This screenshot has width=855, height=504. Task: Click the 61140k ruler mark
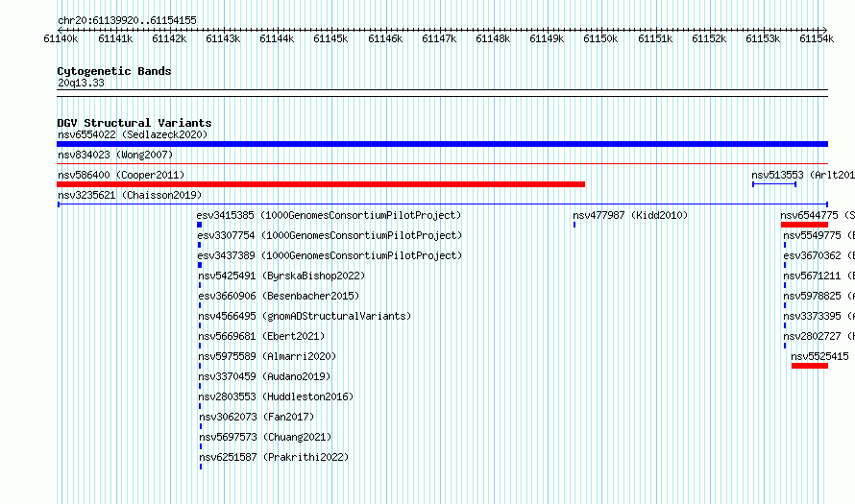61,38
